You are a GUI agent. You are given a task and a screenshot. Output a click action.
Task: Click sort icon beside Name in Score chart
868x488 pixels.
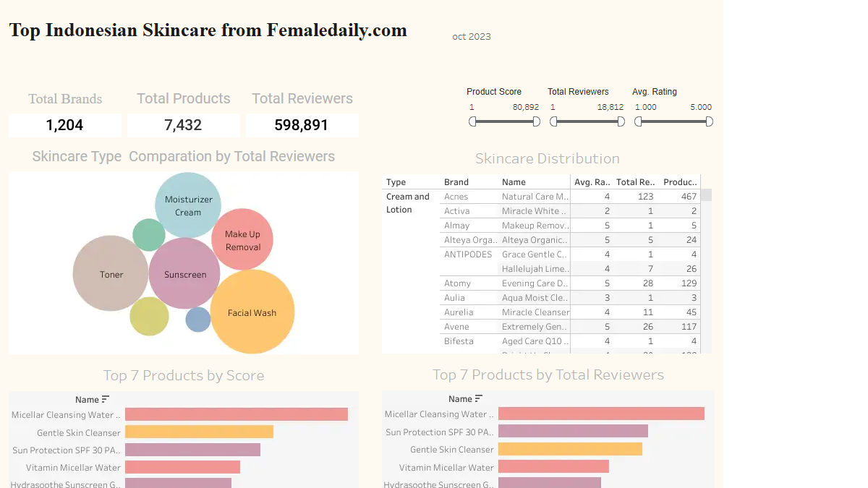106,399
